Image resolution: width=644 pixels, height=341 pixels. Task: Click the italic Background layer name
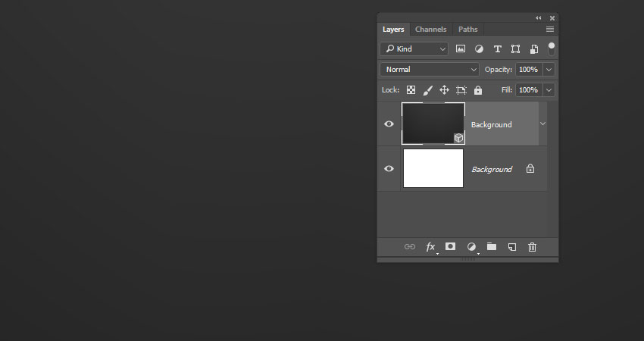tap(492, 169)
